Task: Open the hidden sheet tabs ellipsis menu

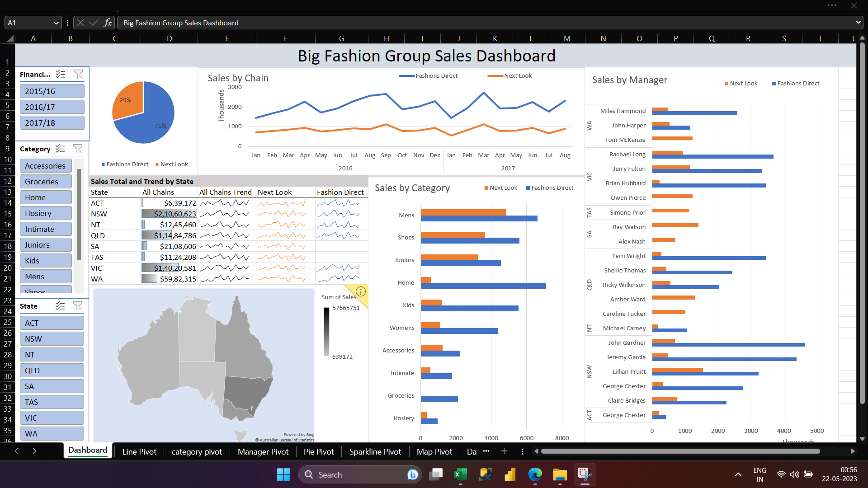Action: (486, 451)
